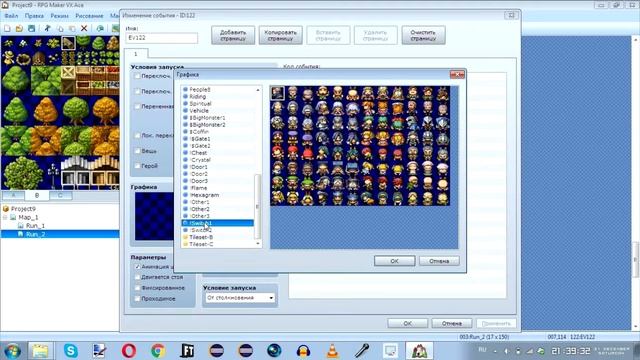
Task: Open the Условие запуска dropdown
Action: pos(240,298)
